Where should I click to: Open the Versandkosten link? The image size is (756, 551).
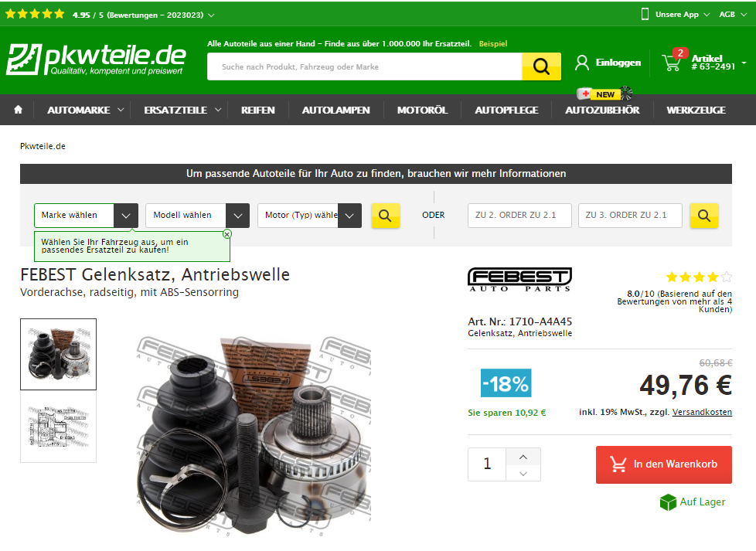point(702,412)
